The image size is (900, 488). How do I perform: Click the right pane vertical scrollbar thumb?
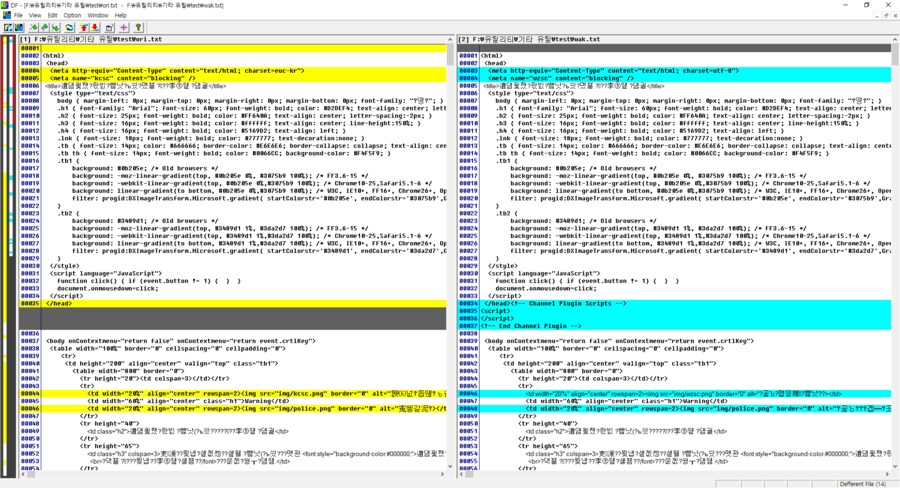tap(895, 55)
